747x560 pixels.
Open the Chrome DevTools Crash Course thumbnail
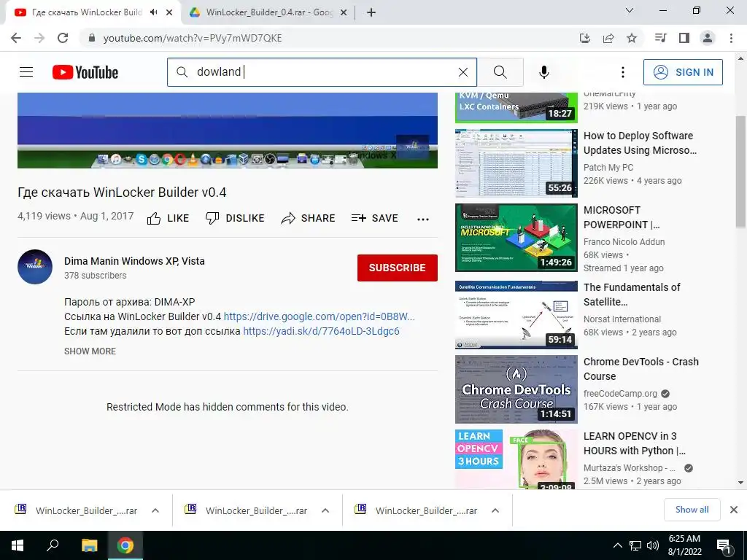coord(516,389)
